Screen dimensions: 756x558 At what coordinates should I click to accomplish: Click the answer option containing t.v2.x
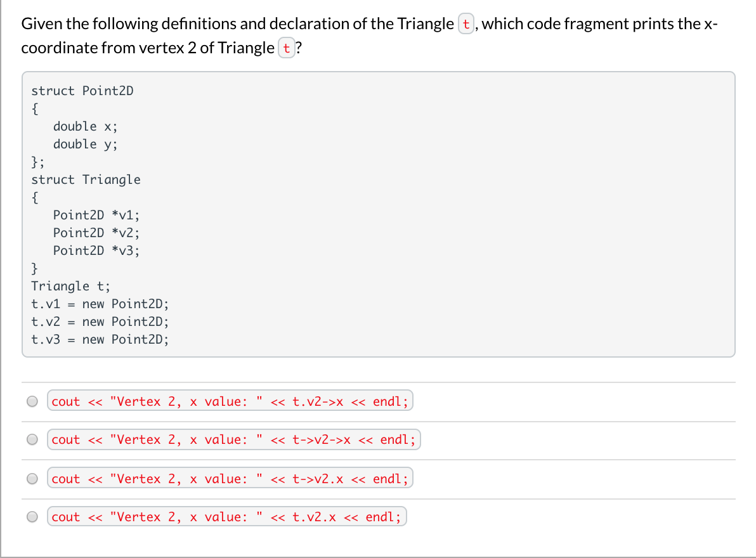(227, 516)
